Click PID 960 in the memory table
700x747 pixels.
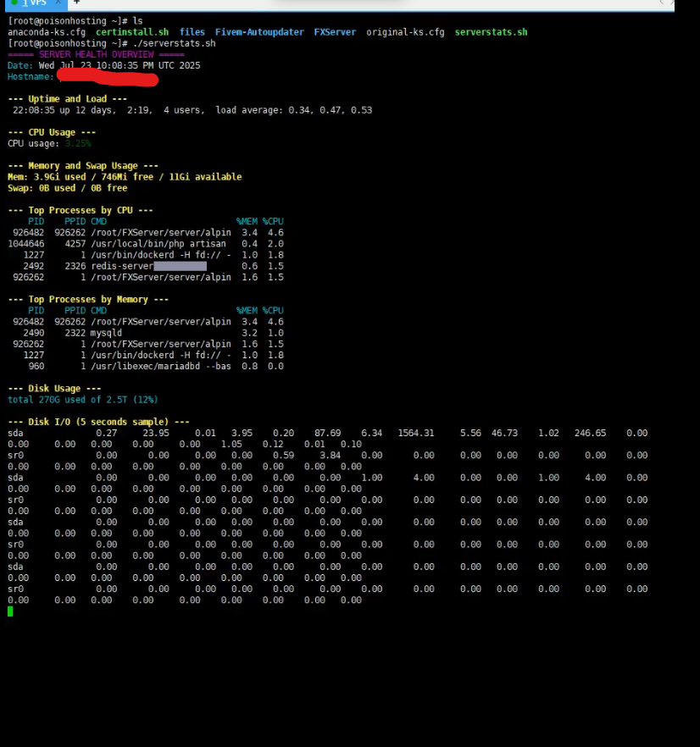(x=36, y=367)
